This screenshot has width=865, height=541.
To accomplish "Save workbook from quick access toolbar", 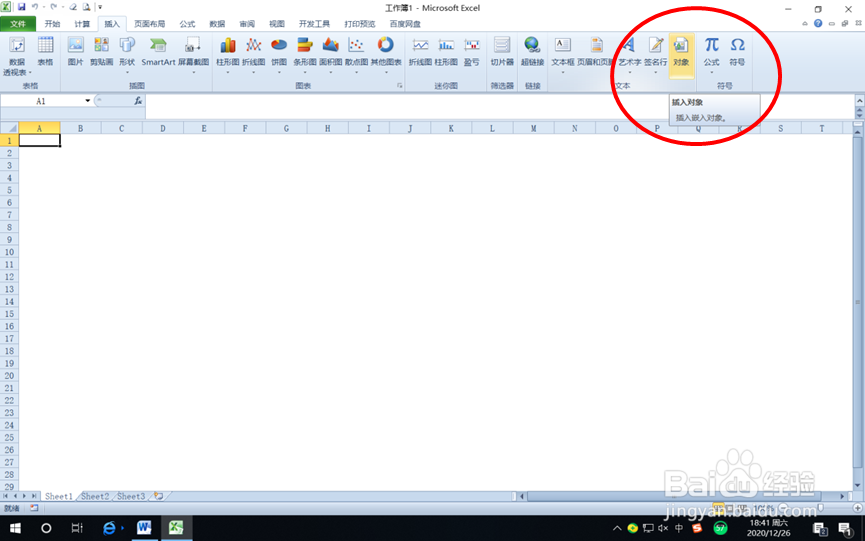I will (x=22, y=7).
